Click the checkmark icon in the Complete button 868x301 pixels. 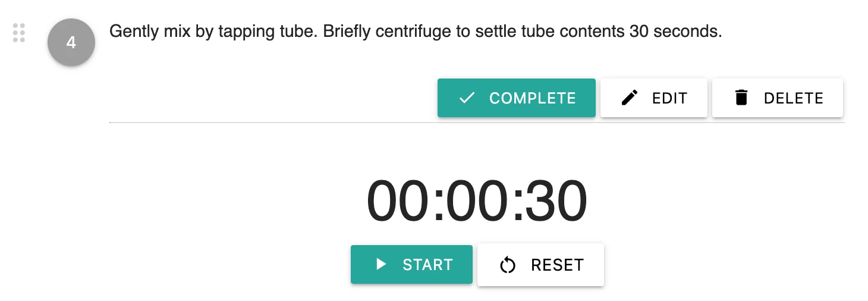tap(467, 98)
